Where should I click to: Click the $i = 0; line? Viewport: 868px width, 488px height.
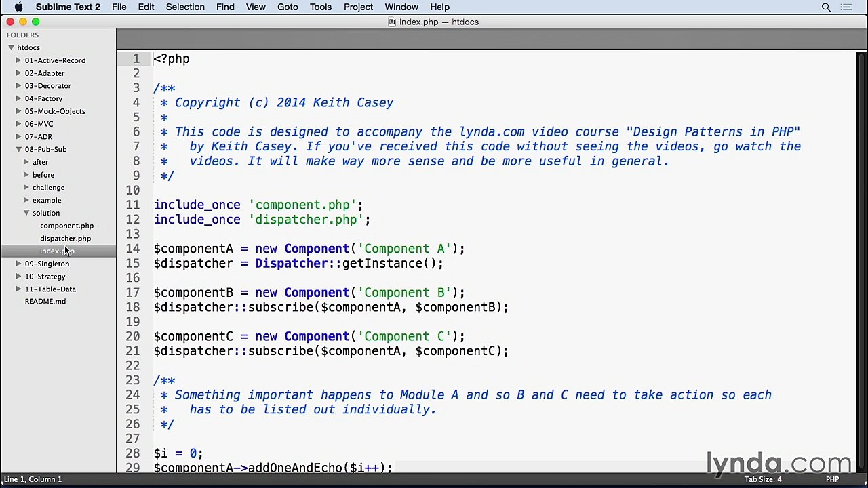coord(178,453)
